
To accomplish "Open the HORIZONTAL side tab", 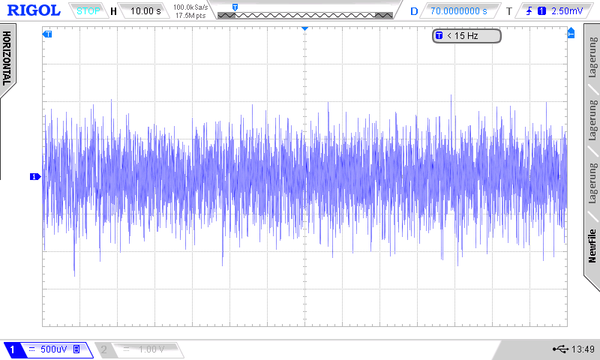I will tap(7, 58).
